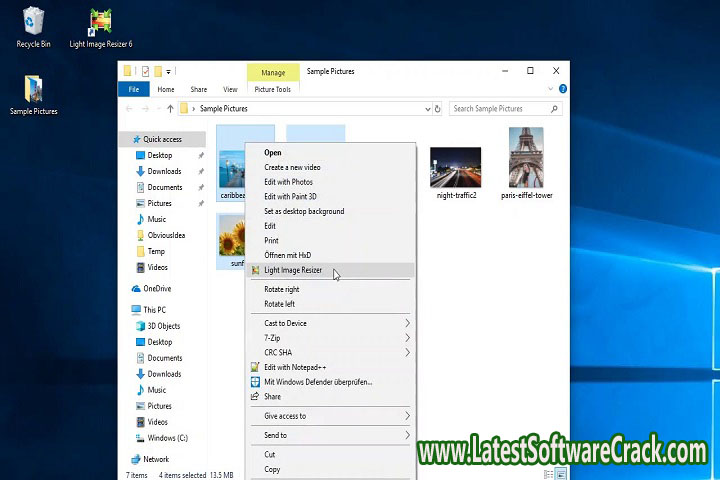
Task: Refresh the Sample Pictures folder view
Action: pos(438,108)
